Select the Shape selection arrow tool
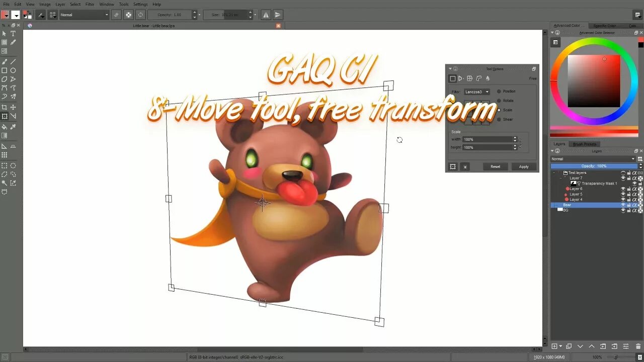644x362 pixels. pyautogui.click(x=5, y=34)
